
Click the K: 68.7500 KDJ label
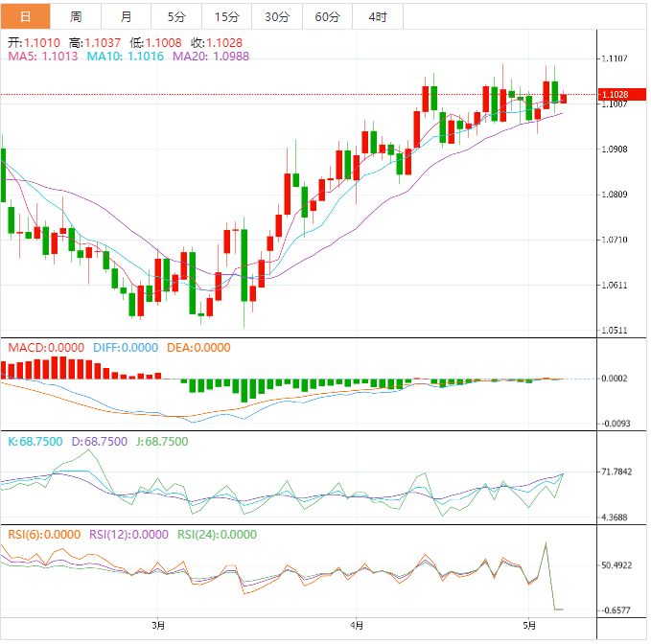coord(35,442)
